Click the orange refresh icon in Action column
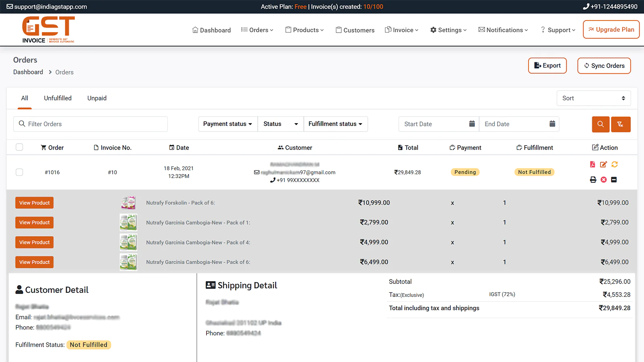Image resolution: width=644 pixels, height=362 pixels. pyautogui.click(x=615, y=164)
